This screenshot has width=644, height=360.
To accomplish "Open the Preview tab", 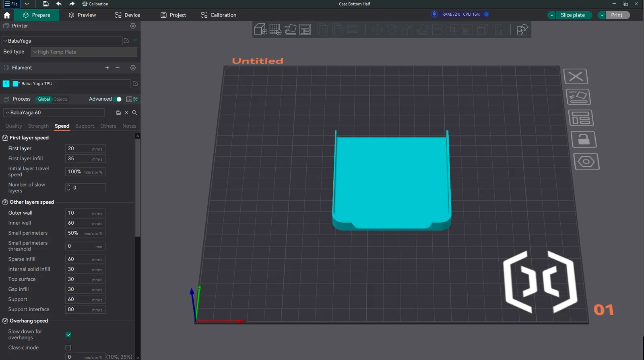I will tap(82, 15).
